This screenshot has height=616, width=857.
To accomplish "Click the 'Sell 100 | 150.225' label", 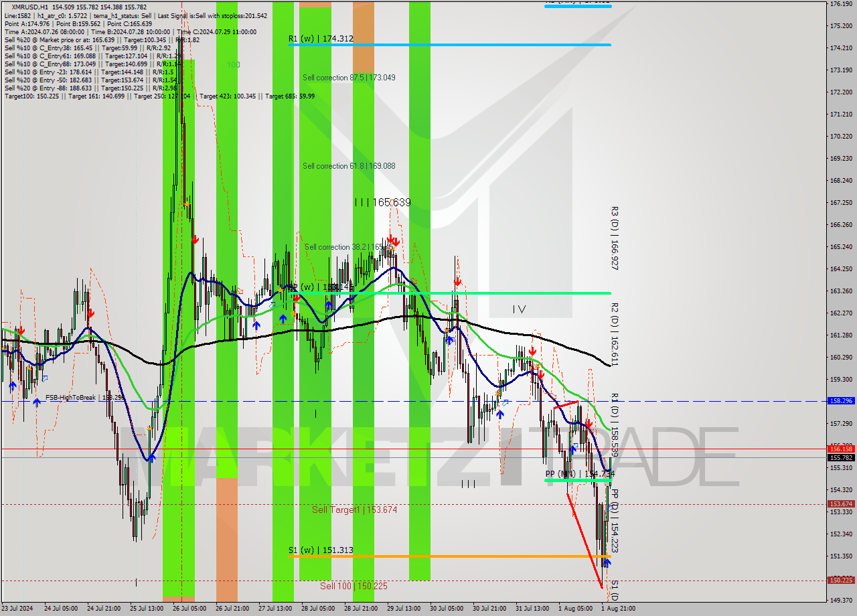I will pyautogui.click(x=354, y=586).
